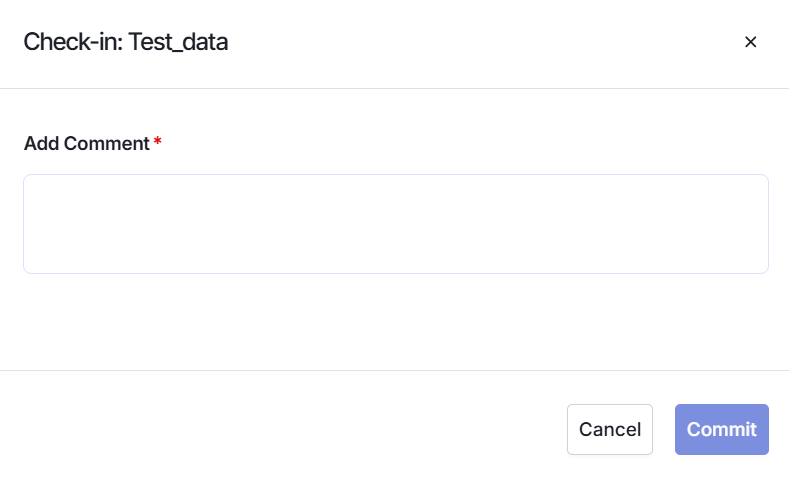Click the large text box under Add Comment
The height and width of the screenshot is (478, 789).
point(396,224)
